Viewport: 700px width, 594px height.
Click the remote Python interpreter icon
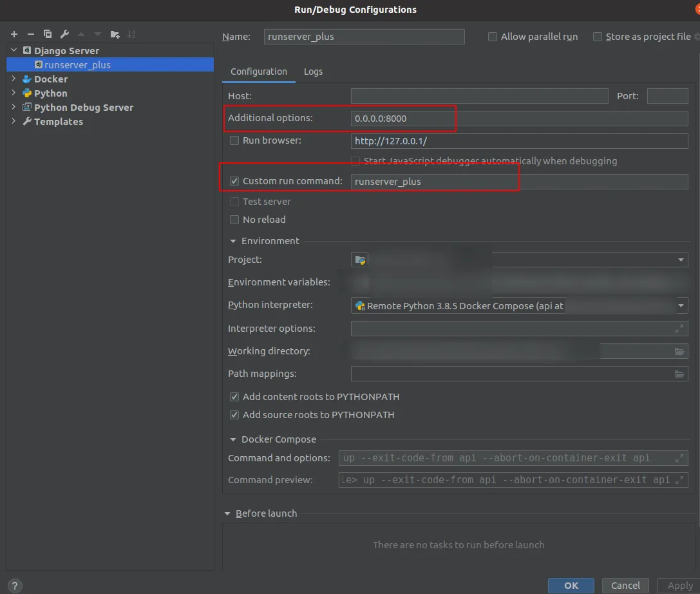coord(360,306)
